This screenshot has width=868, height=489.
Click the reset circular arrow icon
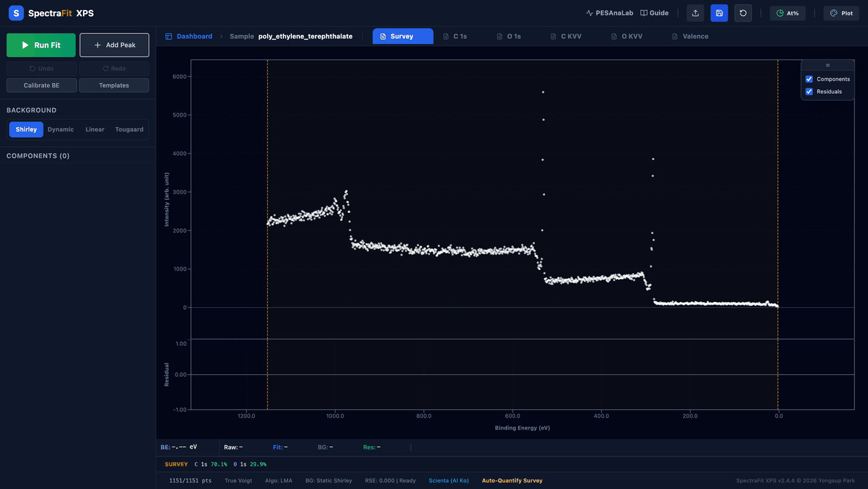[x=743, y=13]
